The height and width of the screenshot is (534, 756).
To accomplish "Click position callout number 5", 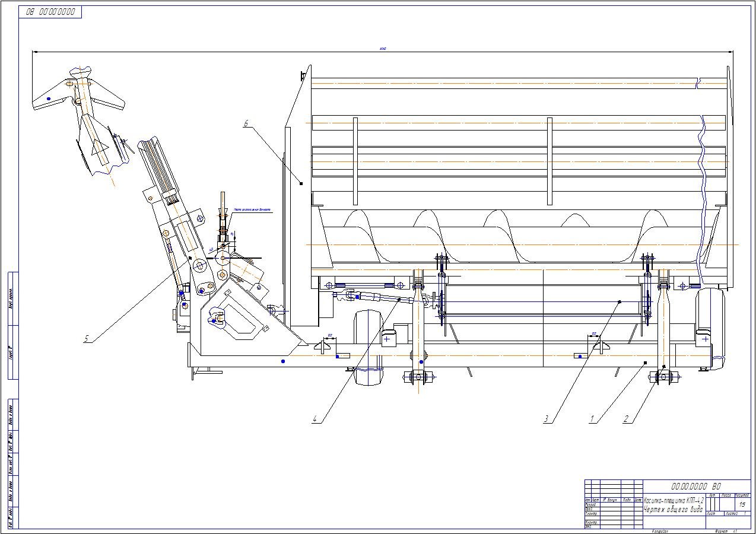I will [x=86, y=338].
